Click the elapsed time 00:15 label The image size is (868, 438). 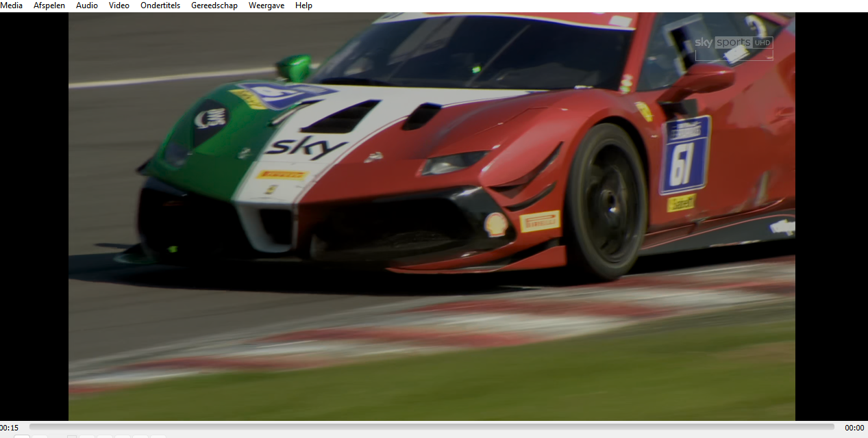click(9, 428)
